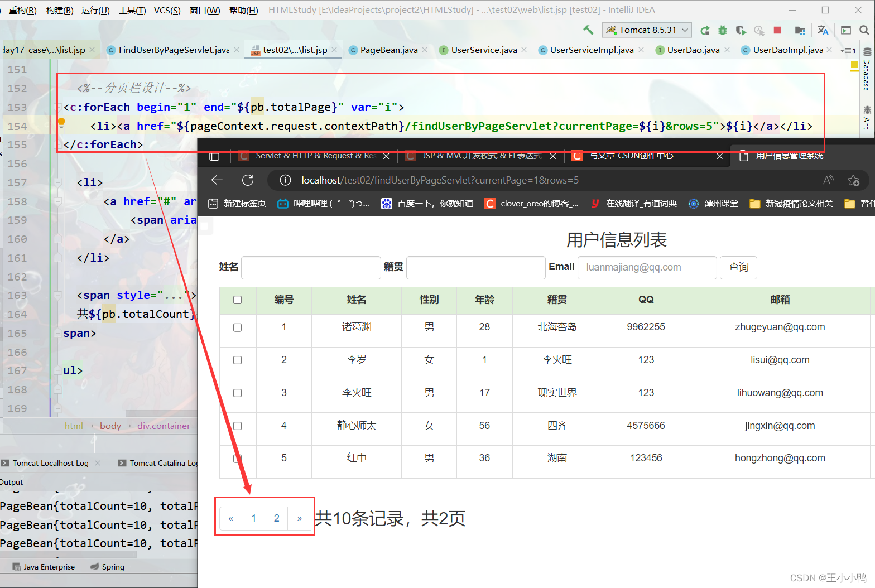Stop Tomcat using the red square button
The width and height of the screenshot is (875, 588).
coord(777,30)
